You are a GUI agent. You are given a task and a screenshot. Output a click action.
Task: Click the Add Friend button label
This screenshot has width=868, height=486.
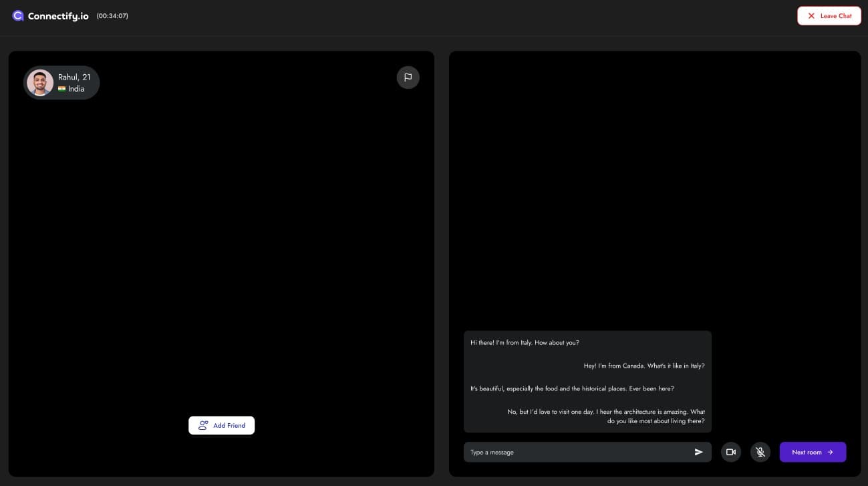point(229,425)
